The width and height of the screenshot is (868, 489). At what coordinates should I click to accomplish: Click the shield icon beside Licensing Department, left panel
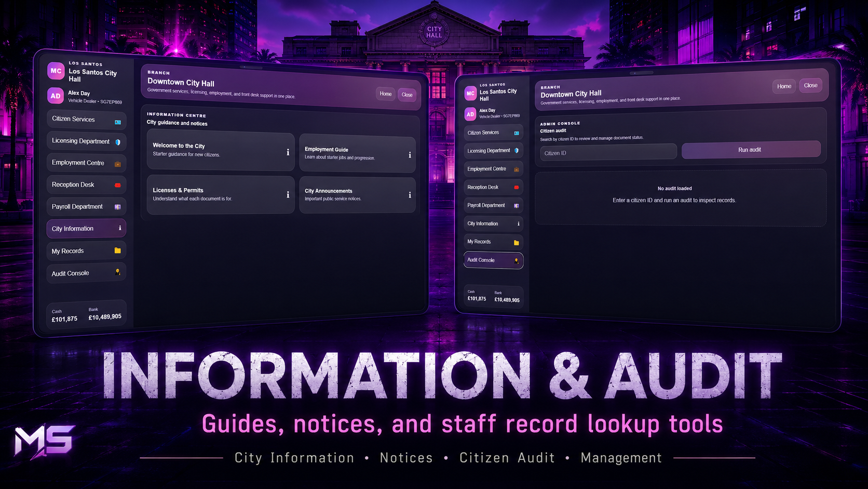click(118, 142)
